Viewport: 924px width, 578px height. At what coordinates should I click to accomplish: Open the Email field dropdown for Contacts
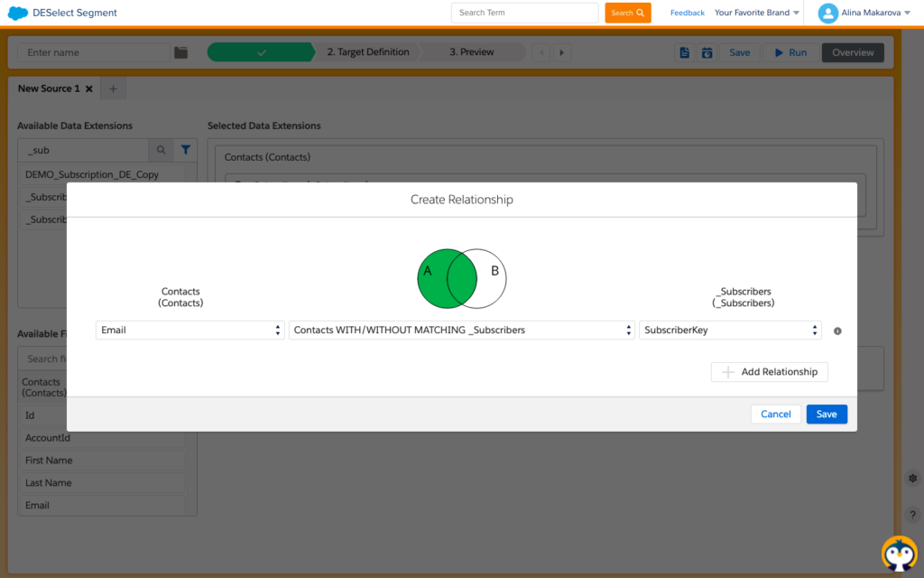click(x=189, y=331)
